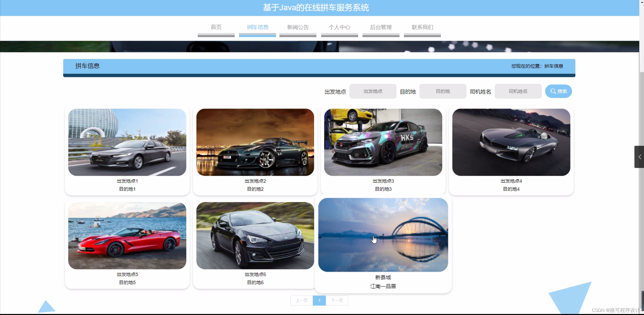This screenshot has height=315, width=644.
Task: Click the 拼车信息 active tab
Action: click(x=257, y=27)
